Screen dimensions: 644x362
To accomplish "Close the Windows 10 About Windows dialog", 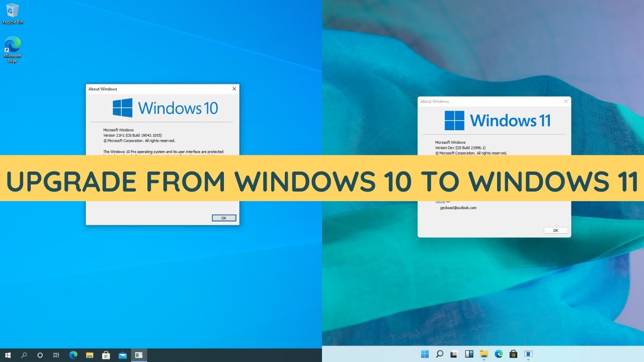I will [x=234, y=89].
